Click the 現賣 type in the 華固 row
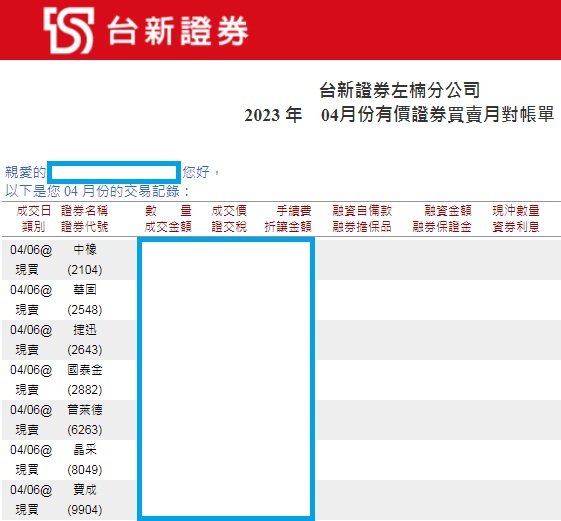The height and width of the screenshot is (521, 561). [x=27, y=310]
